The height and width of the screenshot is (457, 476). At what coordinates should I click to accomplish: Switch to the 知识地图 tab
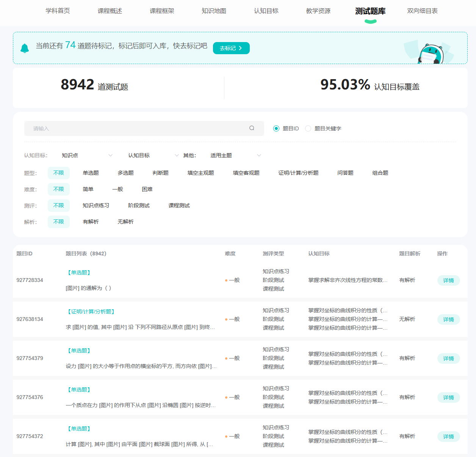coord(214,11)
